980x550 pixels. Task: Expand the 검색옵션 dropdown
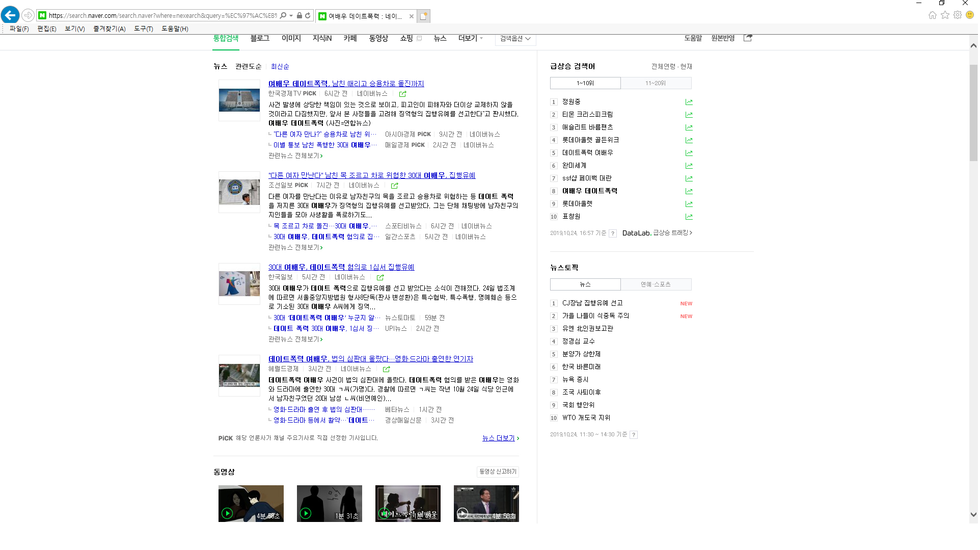click(515, 39)
